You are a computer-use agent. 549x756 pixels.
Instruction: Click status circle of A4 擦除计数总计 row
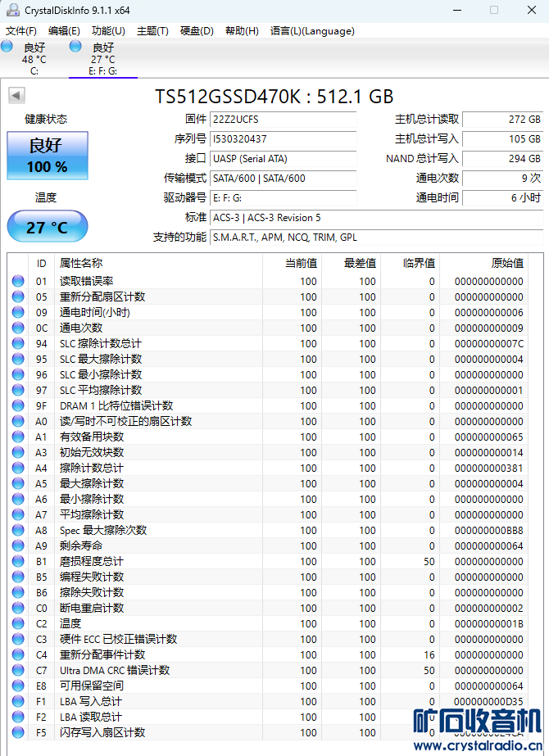click(x=18, y=468)
